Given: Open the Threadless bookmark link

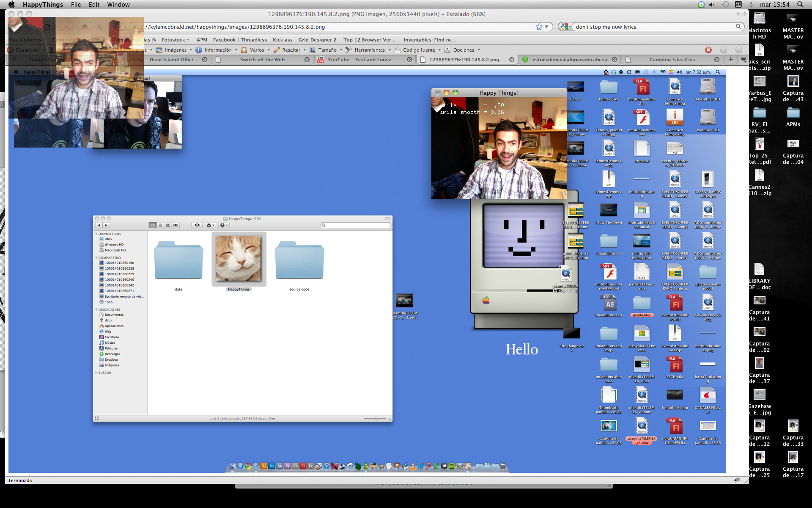Looking at the screenshot, I should click(x=253, y=40).
